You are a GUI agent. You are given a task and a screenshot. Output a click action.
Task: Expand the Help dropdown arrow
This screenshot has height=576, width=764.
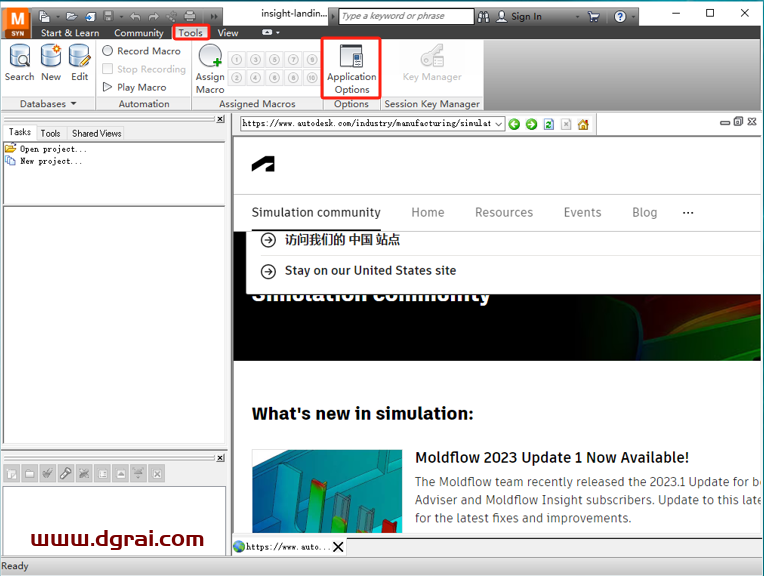coord(632,17)
